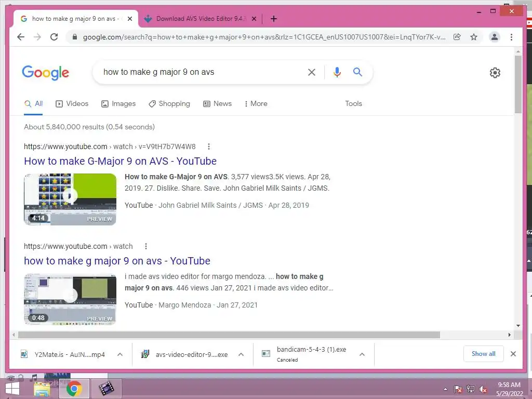
Task: Close the 'how to make g major 9' tab
Action: click(x=129, y=19)
